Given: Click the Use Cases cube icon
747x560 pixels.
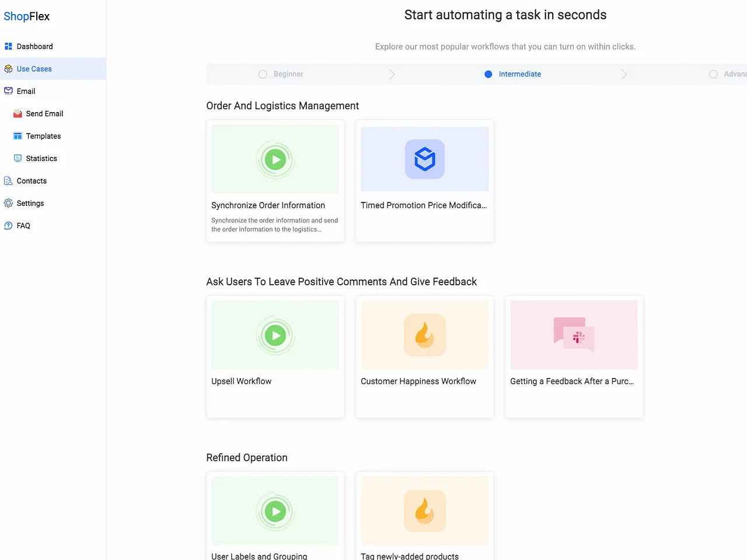Looking at the screenshot, I should pyautogui.click(x=9, y=68).
